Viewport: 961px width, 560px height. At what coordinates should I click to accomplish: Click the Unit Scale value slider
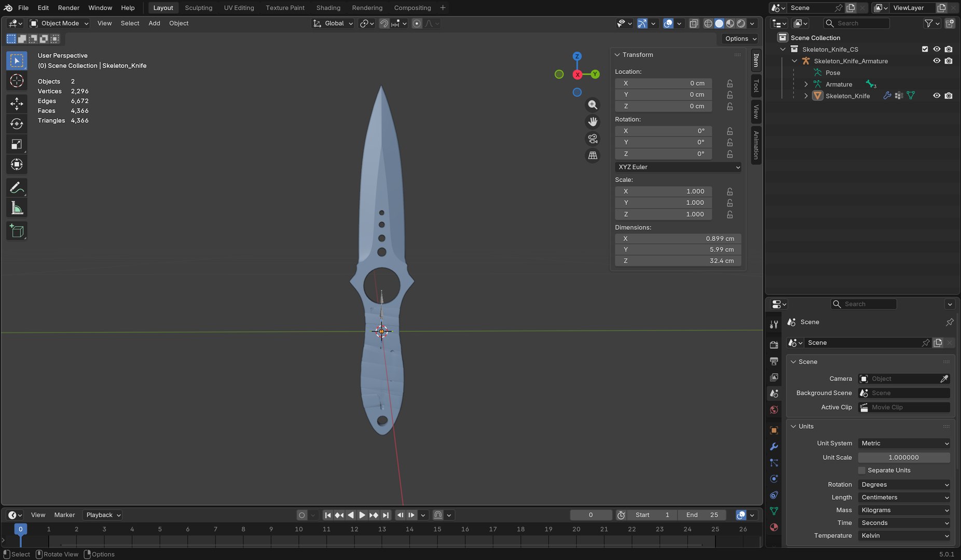[904, 457]
